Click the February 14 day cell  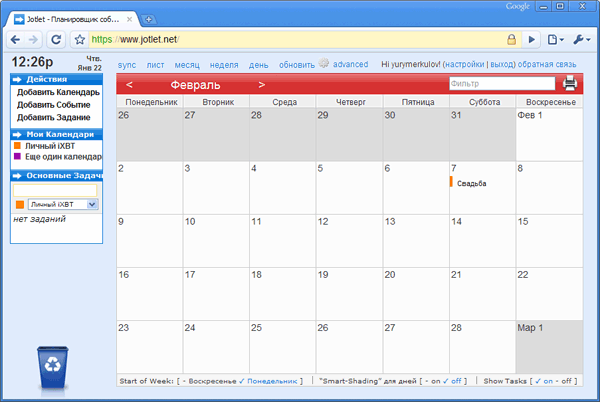click(482, 241)
